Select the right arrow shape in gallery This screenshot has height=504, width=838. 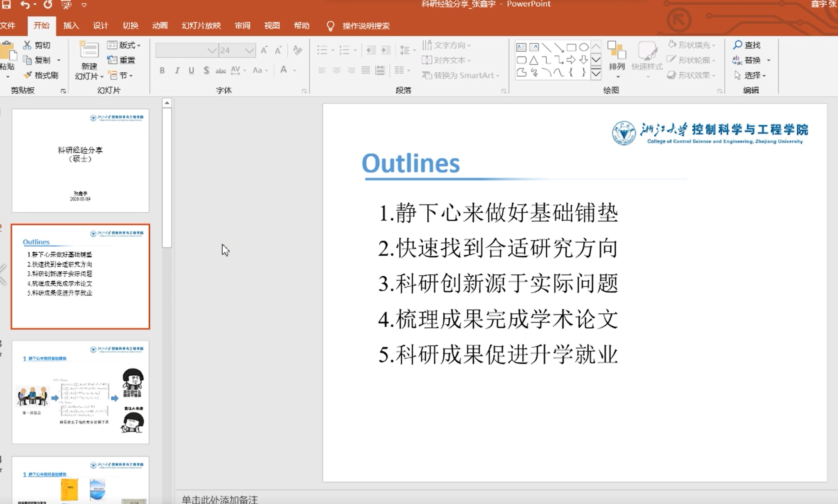pyautogui.click(x=571, y=60)
